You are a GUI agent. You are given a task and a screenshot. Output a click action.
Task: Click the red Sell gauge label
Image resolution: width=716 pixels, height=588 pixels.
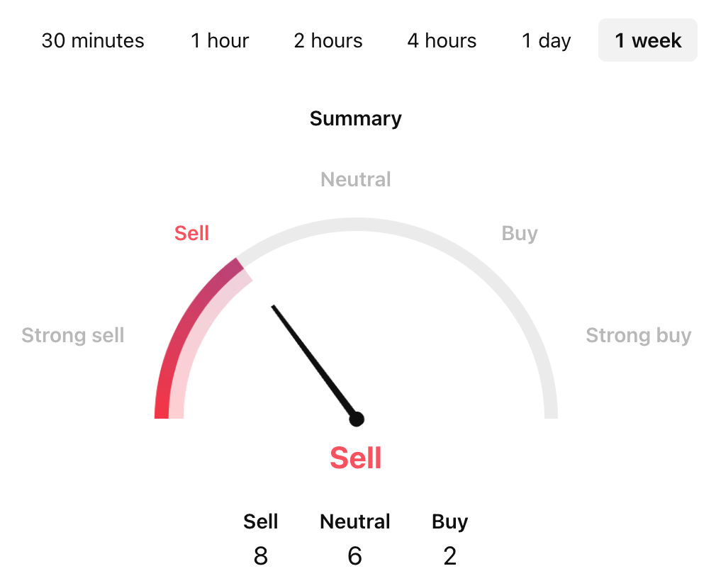[x=191, y=233]
